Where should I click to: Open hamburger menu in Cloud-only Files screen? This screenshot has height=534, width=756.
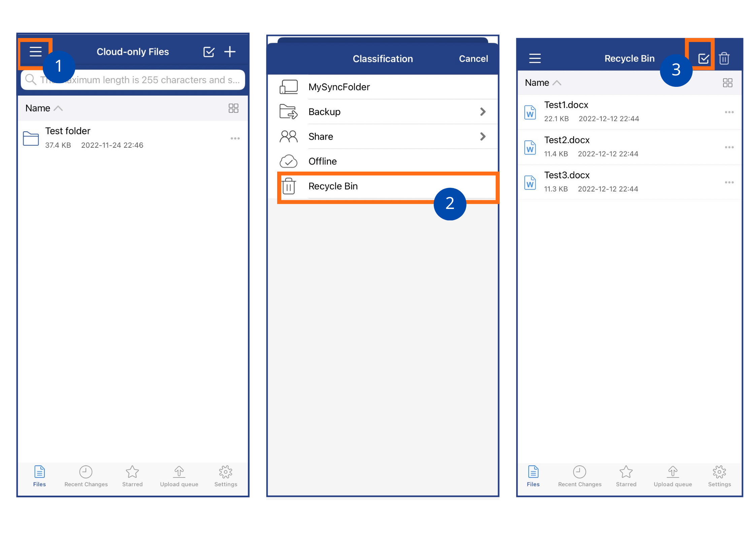point(35,52)
